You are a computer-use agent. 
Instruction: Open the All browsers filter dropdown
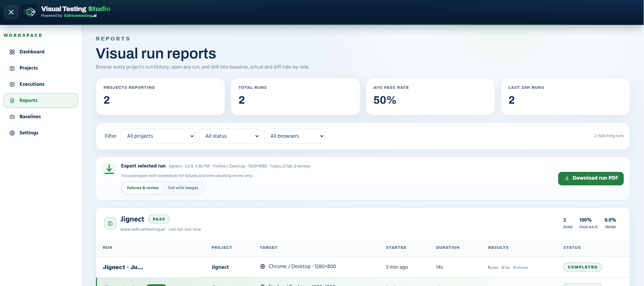(294, 136)
